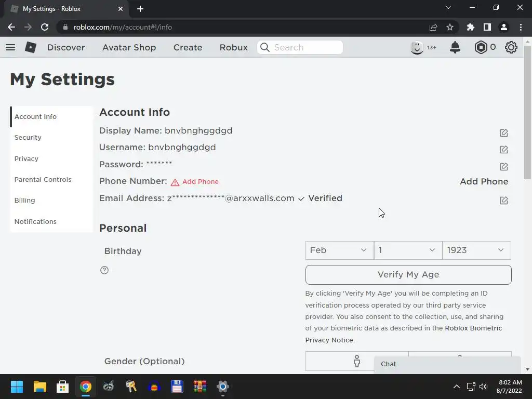Click the Roblox Search input field
The image size is (532, 399).
300,47
